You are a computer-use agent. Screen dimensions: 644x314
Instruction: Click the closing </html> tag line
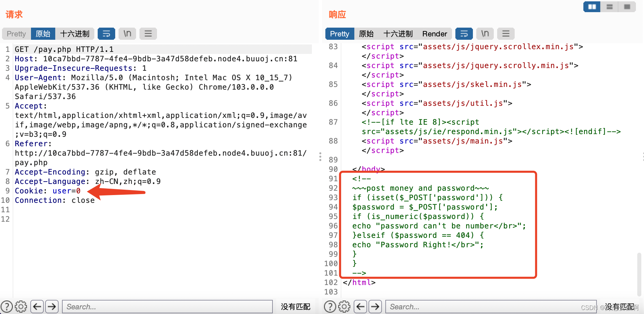point(359,282)
